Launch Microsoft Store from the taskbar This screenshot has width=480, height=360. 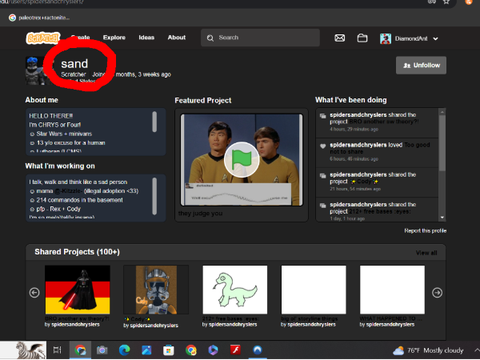click(x=169, y=350)
